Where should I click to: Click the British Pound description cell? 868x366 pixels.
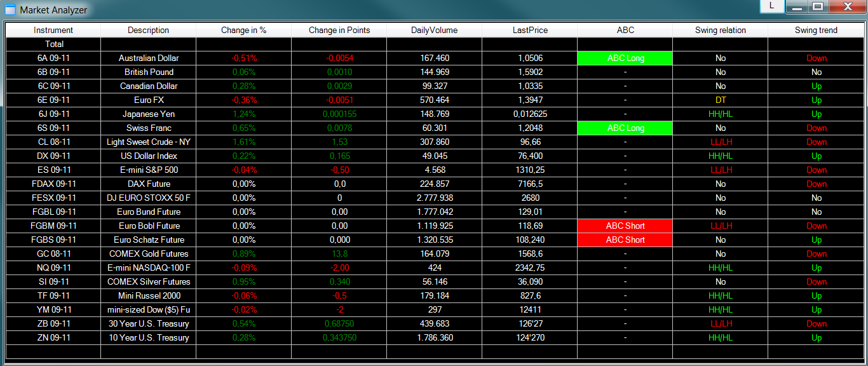tap(149, 72)
